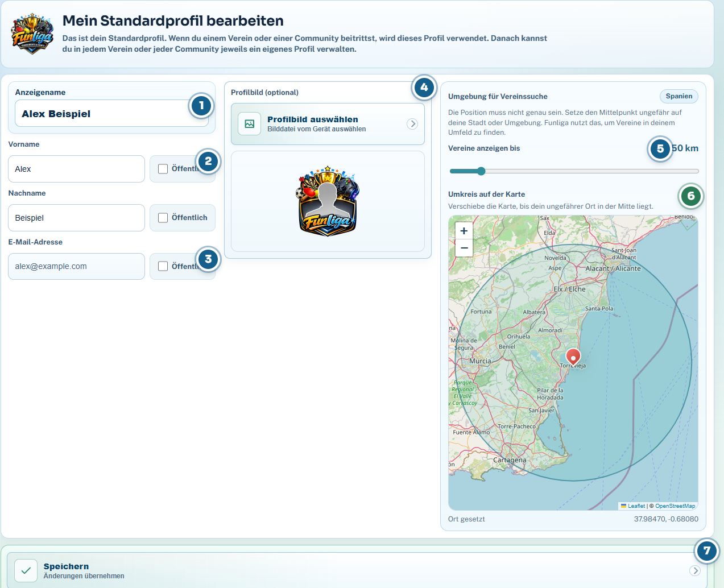Open the Spanien country selector badge
724x588 pixels.
(679, 96)
